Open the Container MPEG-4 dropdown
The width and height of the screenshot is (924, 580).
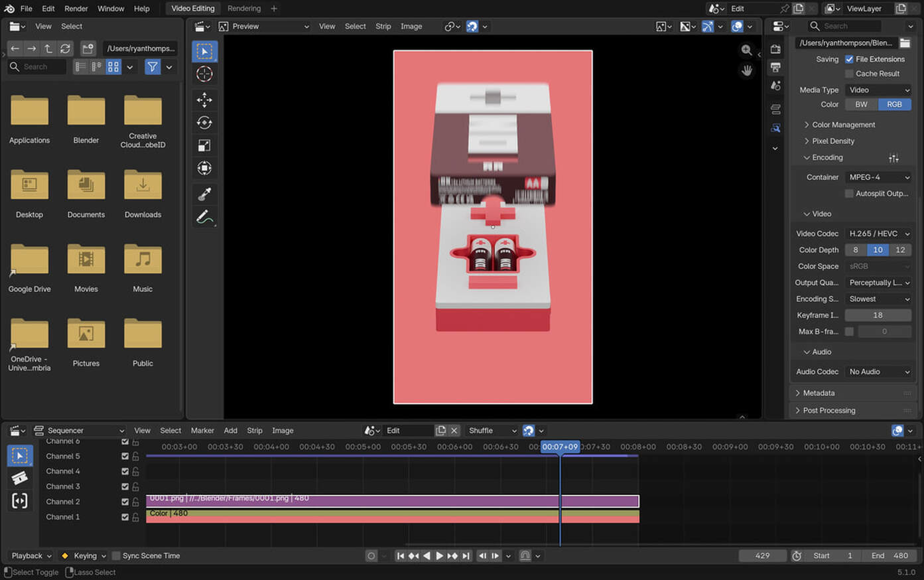[879, 177]
